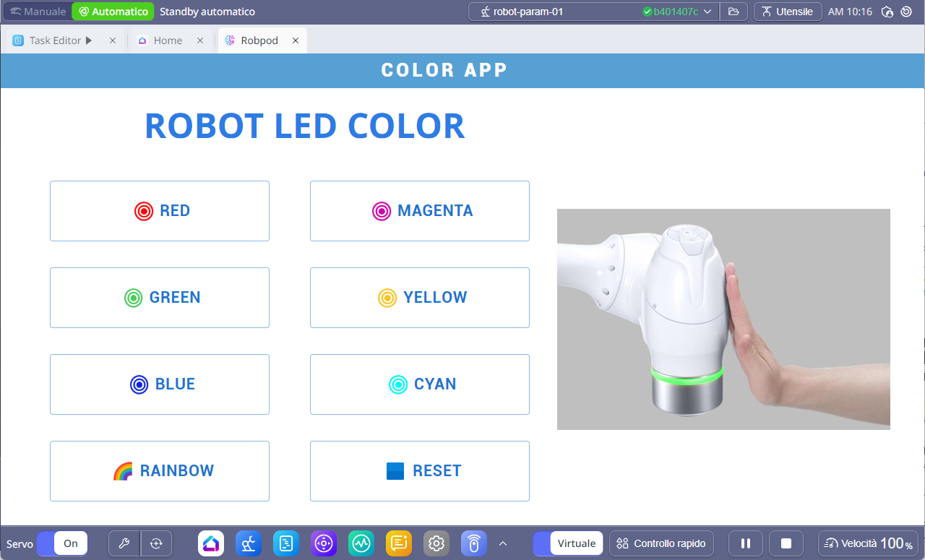Click the wrench tool icon beside Servo
925x560 pixels.
pyautogui.click(x=124, y=543)
